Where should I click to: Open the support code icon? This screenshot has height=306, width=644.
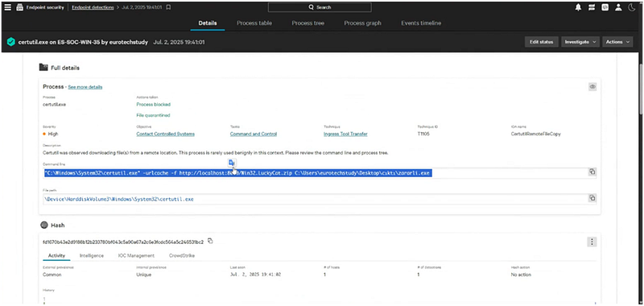tap(605, 7)
